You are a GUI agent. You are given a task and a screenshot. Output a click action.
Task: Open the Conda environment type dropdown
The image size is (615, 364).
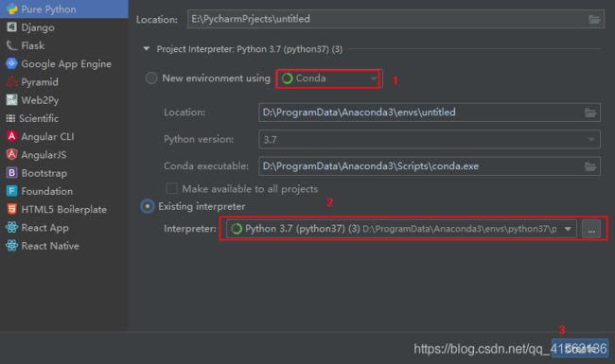[x=328, y=78]
